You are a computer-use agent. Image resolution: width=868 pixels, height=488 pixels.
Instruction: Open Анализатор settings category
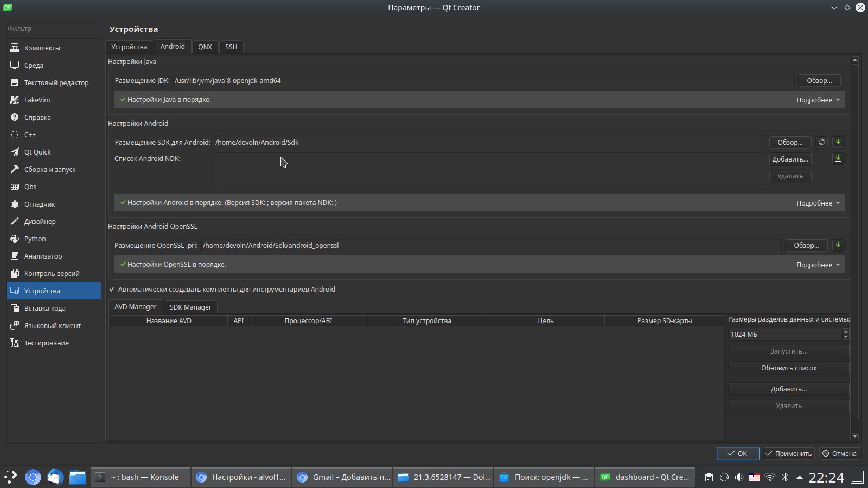pos(54,256)
